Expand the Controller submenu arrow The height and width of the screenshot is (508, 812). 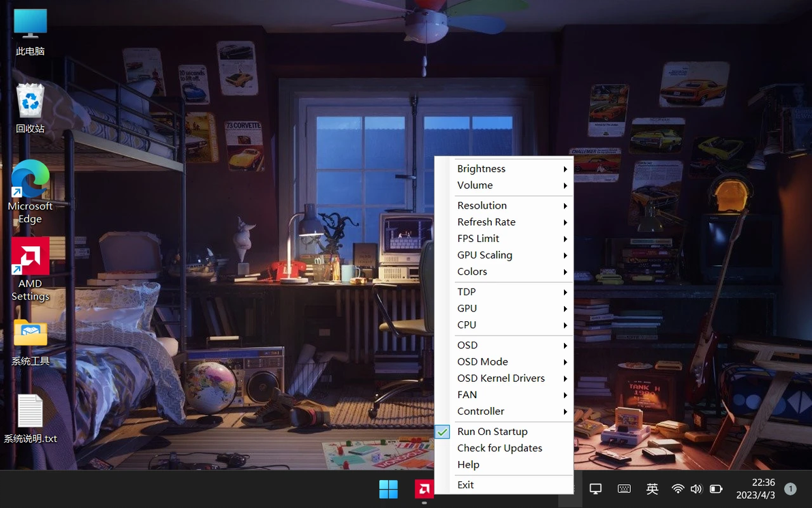click(x=565, y=412)
